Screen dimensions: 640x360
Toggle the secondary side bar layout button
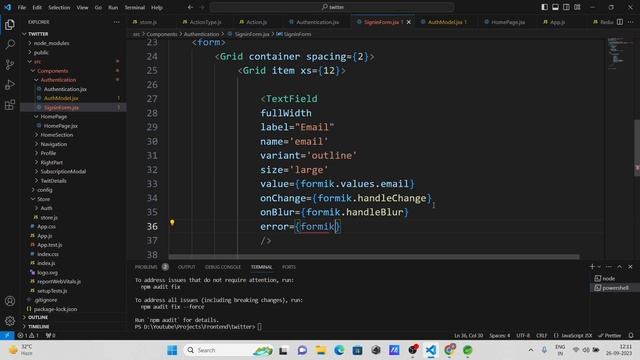pyautogui.click(x=566, y=7)
